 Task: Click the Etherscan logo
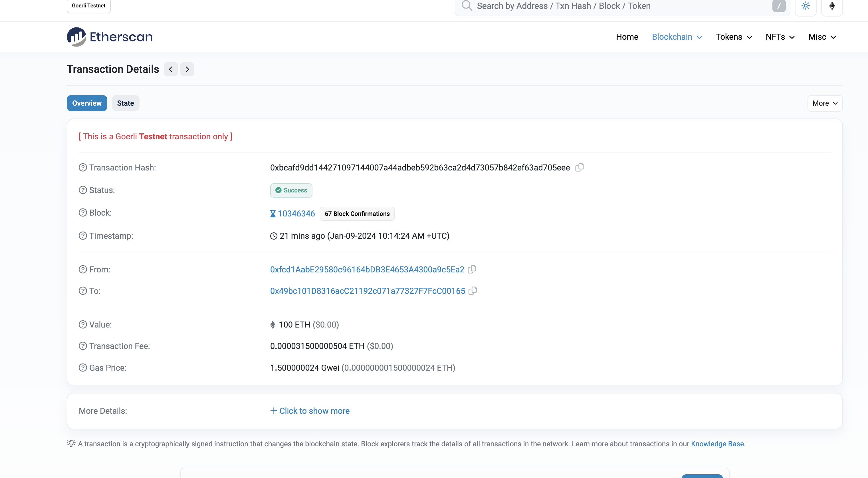click(110, 37)
